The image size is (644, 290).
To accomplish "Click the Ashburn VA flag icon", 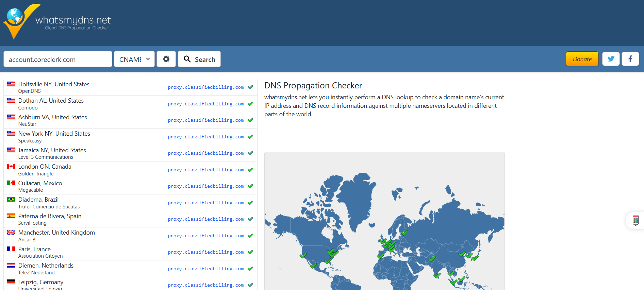I will (11, 117).
